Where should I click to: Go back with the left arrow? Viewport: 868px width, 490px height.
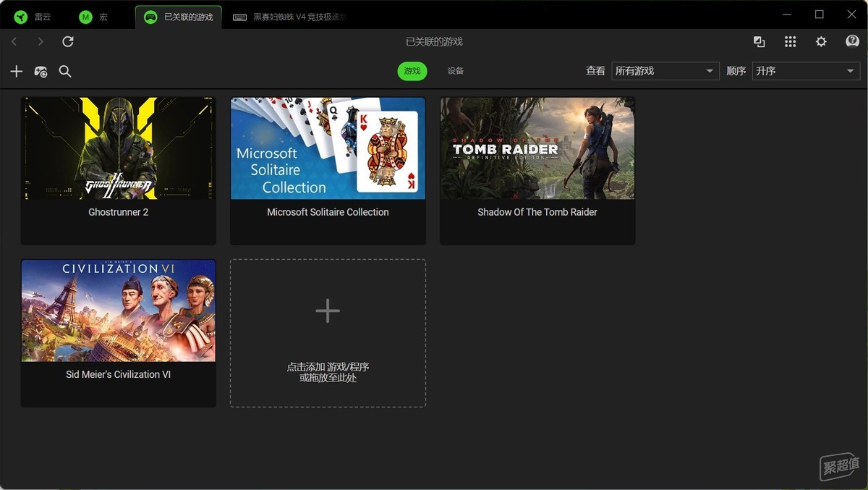click(x=14, y=42)
